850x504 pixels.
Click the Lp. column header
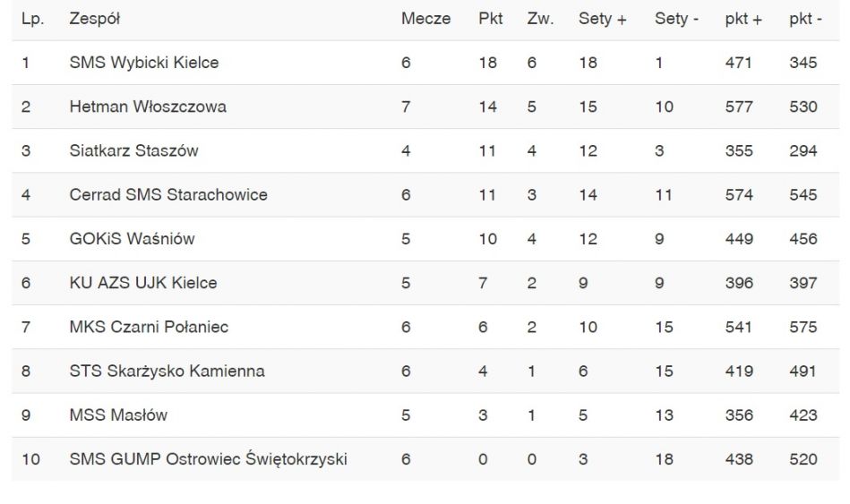tap(32, 19)
